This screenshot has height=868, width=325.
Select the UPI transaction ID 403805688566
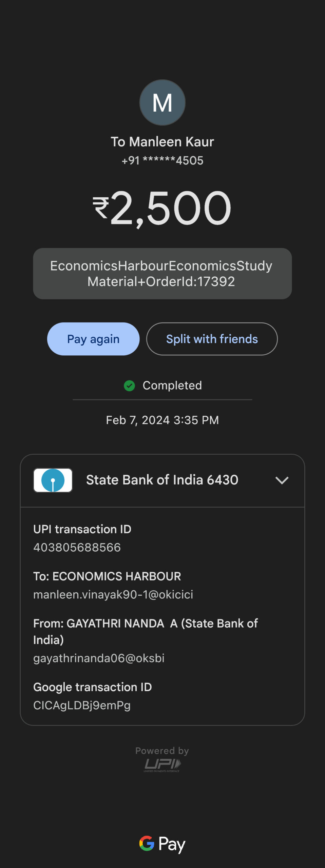coord(77,547)
